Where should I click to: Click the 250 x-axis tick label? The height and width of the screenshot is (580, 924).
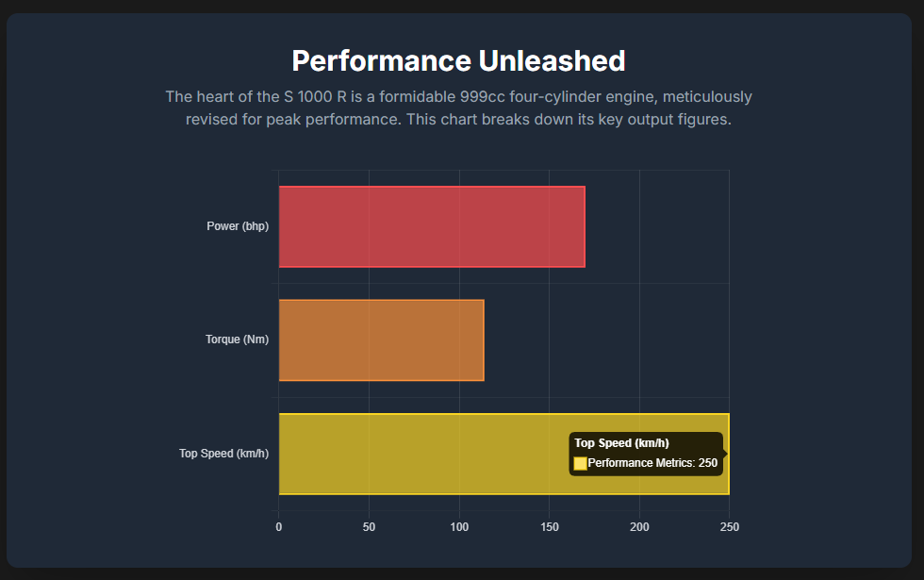pos(729,526)
